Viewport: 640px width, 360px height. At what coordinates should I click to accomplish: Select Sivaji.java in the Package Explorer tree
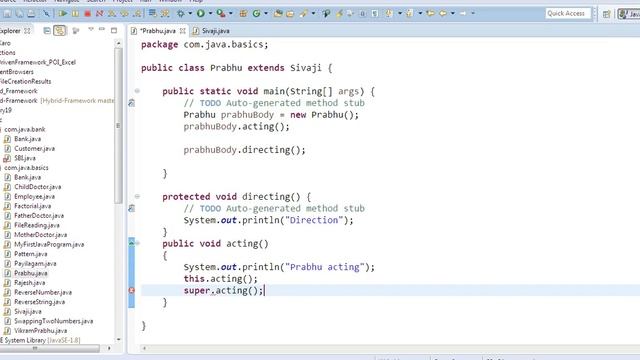[x=28, y=311]
